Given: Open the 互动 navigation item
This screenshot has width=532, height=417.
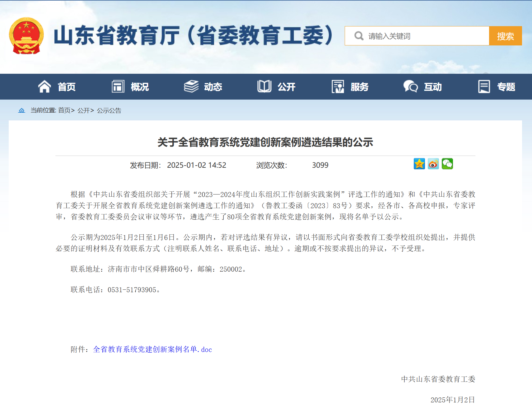Looking at the screenshot, I should coord(433,87).
